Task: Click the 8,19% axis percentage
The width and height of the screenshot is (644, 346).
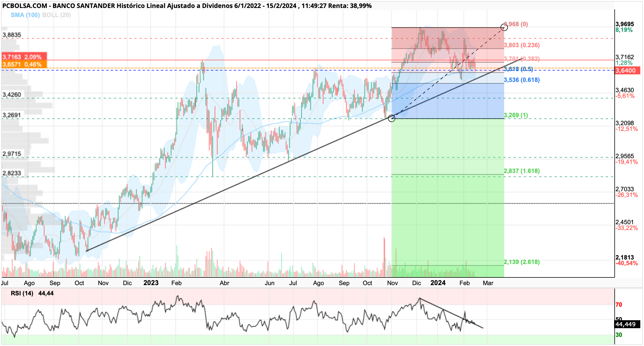Action: pos(624,30)
